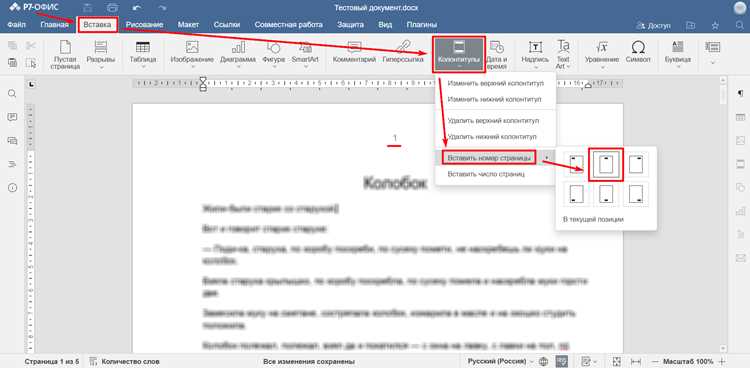750x368 pixels.
Task: Open Table settings in right sidebar
Action: [x=741, y=117]
